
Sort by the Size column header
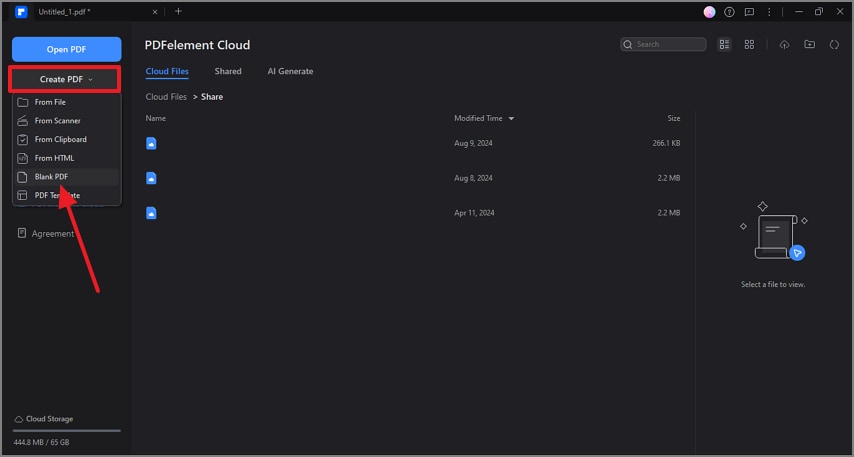(x=674, y=118)
